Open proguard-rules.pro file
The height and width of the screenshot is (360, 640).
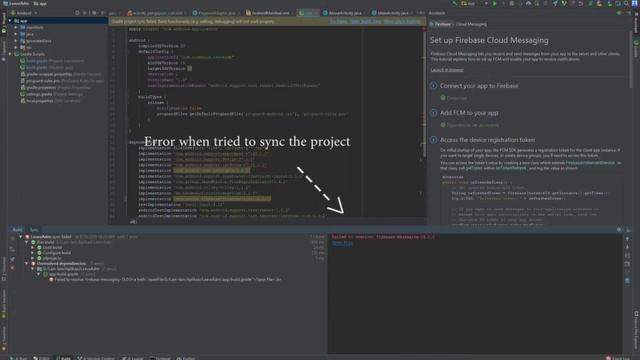point(62,81)
